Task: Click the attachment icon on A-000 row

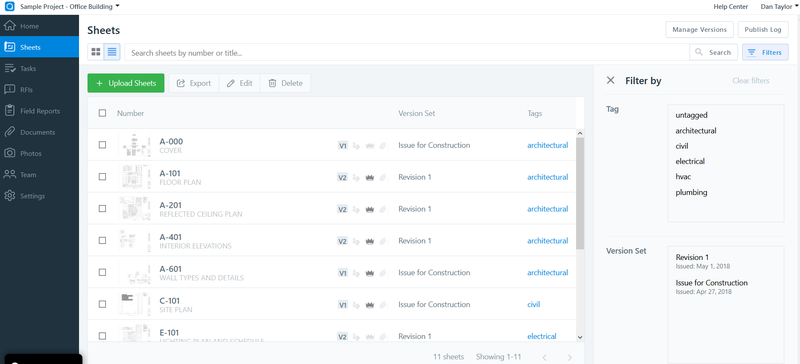Action: pyautogui.click(x=383, y=145)
